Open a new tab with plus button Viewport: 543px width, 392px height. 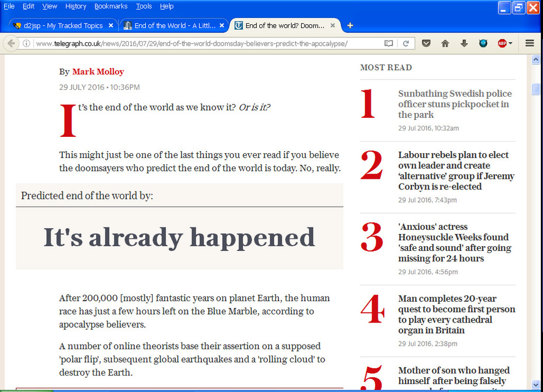tap(350, 25)
